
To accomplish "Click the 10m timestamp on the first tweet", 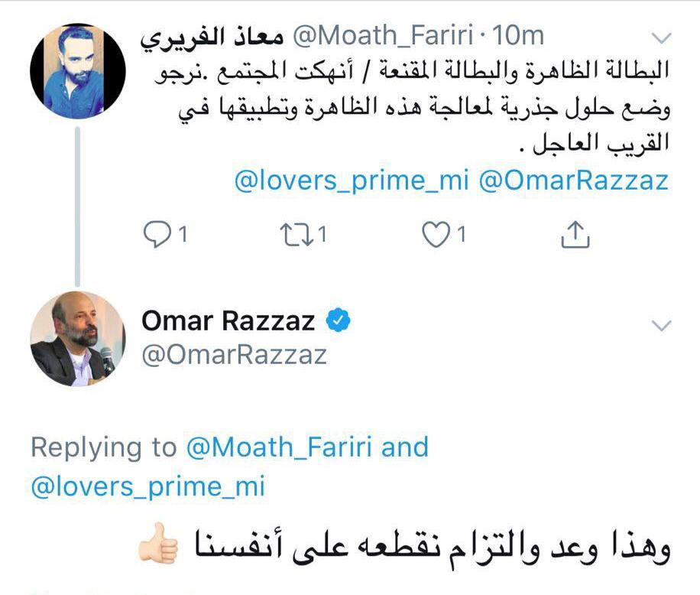I will pyautogui.click(x=518, y=36).
